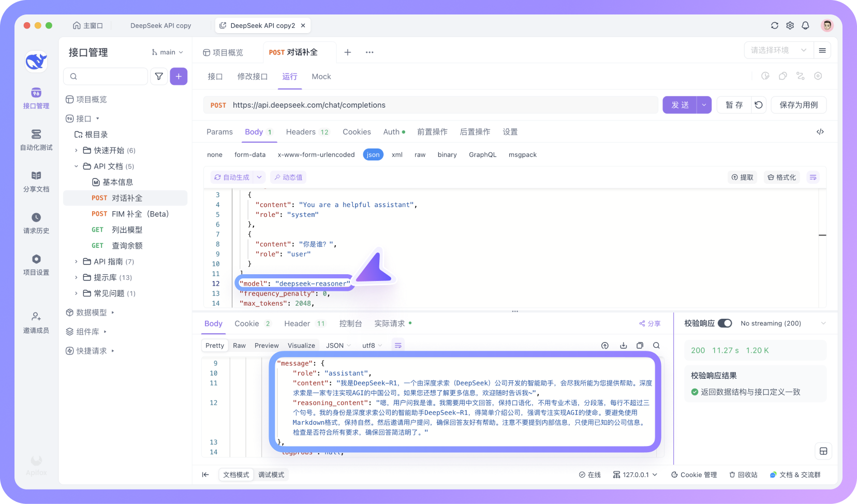Open the 发送 button dropdown arrow

[x=704, y=105]
